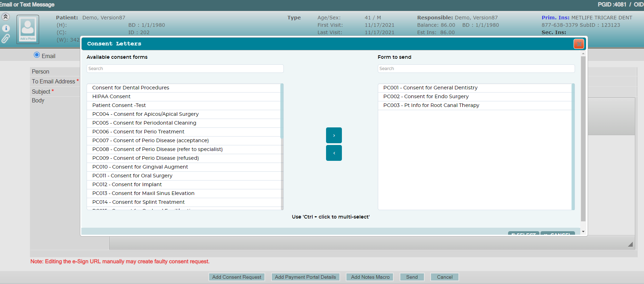Open the Add Notes Macro button

coord(370,277)
